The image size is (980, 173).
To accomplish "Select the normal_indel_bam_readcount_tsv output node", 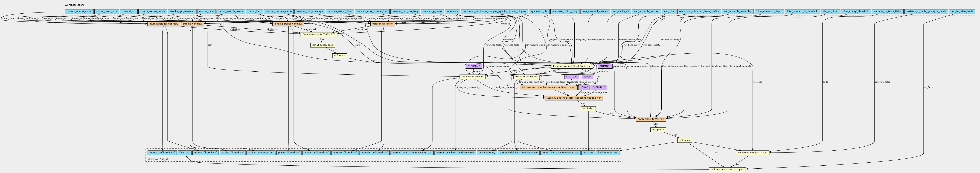I will [412, 153].
